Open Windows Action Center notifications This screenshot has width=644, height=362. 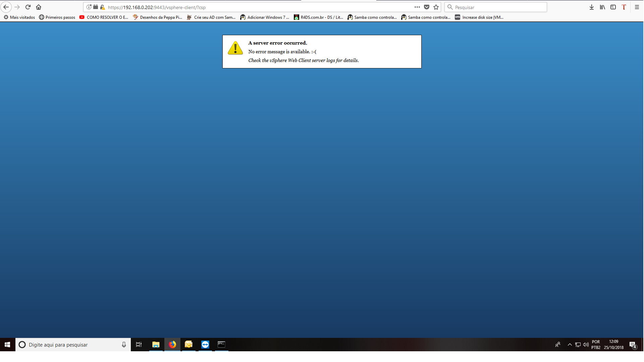click(633, 345)
